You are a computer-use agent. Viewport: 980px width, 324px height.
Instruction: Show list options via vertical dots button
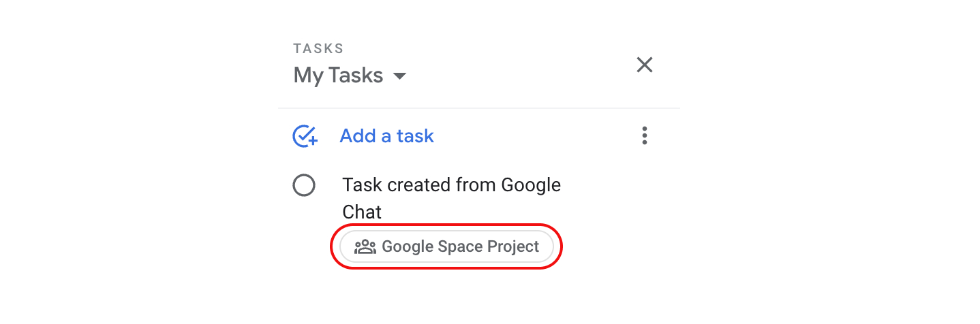point(644,135)
